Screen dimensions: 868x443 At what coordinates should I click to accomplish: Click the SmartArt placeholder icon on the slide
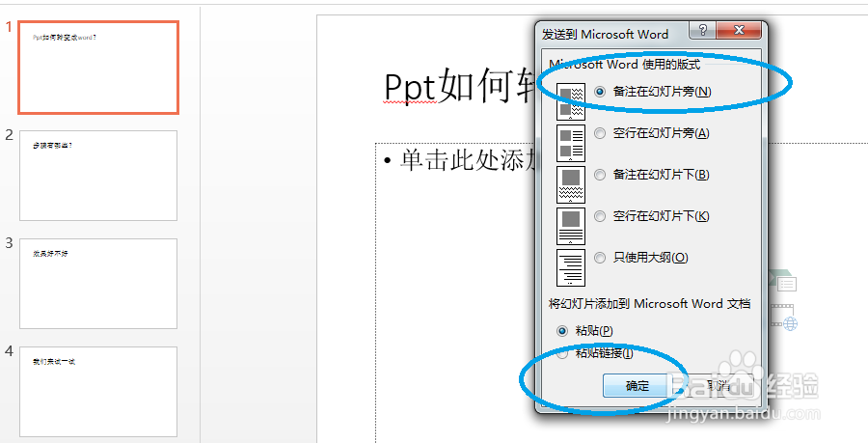pos(783,279)
